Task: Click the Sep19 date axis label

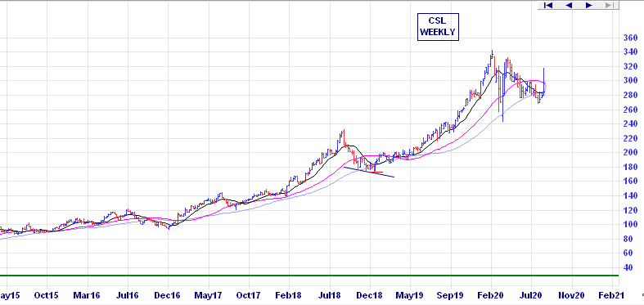Action: 451,295
